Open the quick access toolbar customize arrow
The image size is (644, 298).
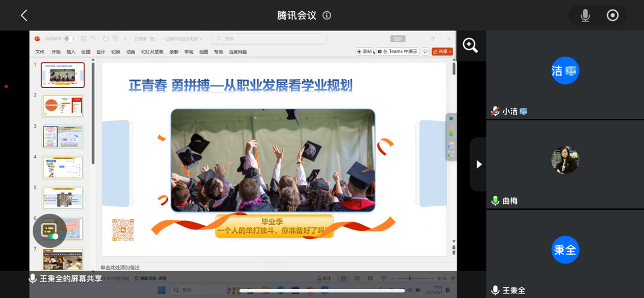125,38
